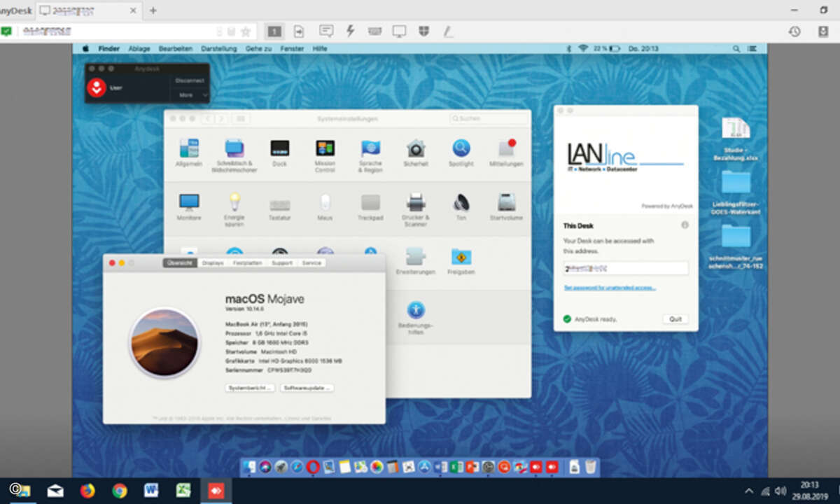840x504 pixels.
Task: Open Schreibtisch & Bildschirmschoner preferences
Action: point(234,155)
